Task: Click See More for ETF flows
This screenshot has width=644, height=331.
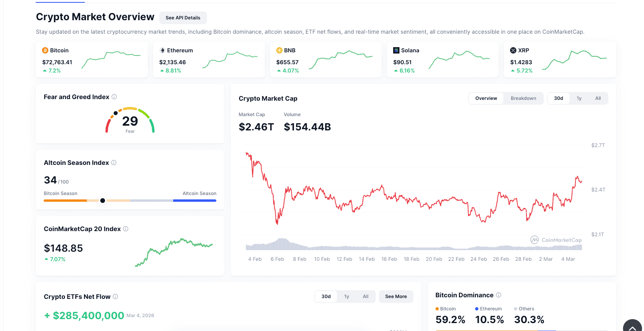Action: pyautogui.click(x=396, y=297)
